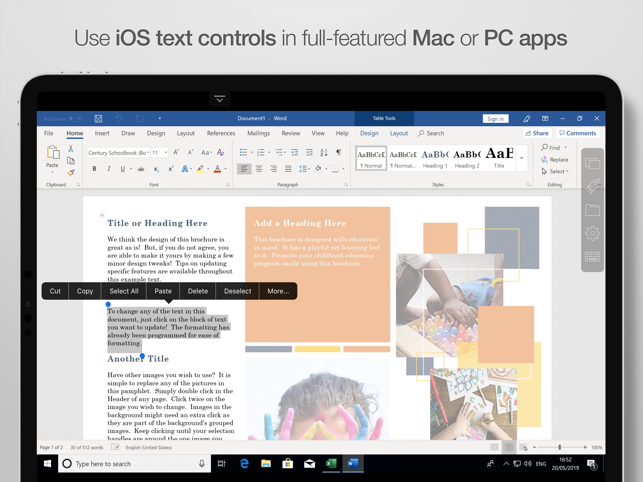Apply the Heading 1 style
The height and width of the screenshot is (482, 643).
point(435,158)
